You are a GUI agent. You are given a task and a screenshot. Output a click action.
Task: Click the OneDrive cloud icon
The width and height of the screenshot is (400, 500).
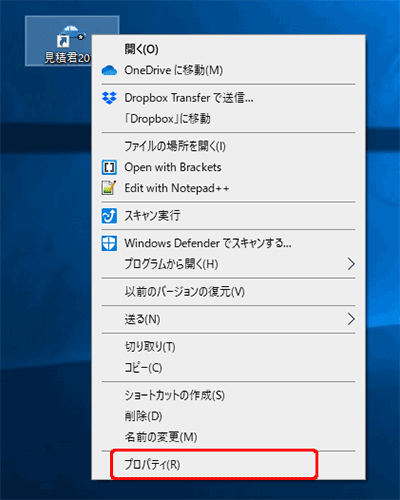click(x=109, y=70)
